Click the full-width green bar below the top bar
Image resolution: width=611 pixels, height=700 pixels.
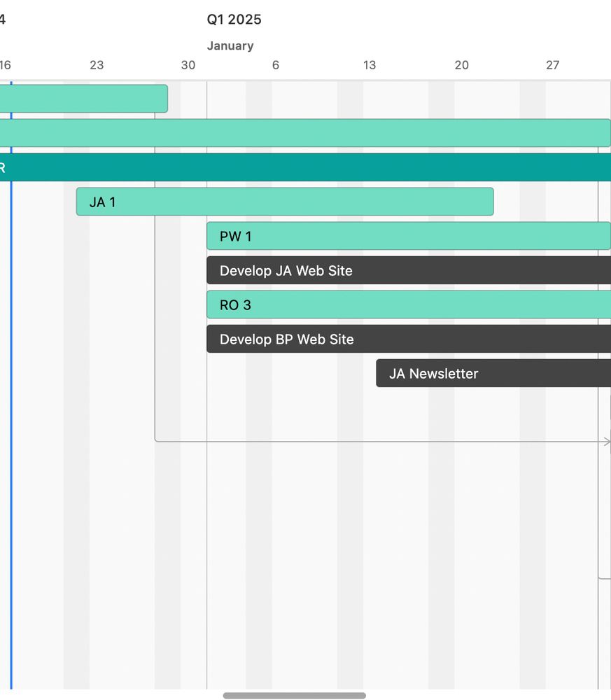[x=301, y=132]
